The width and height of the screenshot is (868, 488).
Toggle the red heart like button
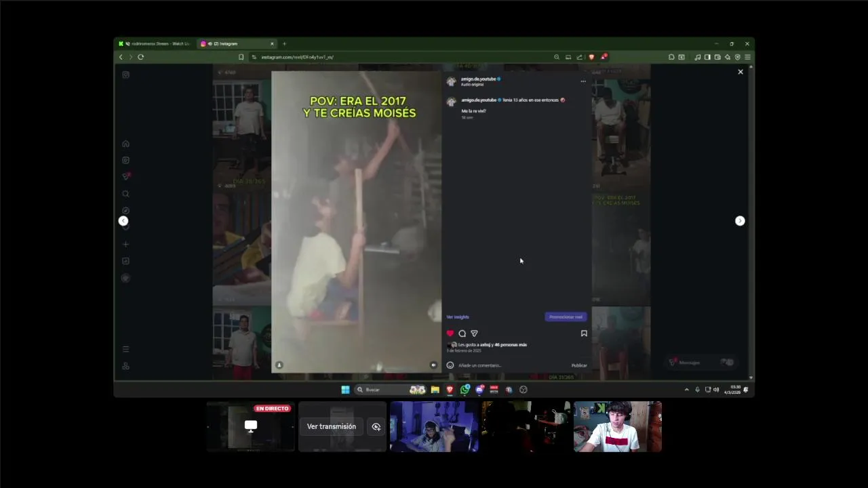tap(450, 333)
